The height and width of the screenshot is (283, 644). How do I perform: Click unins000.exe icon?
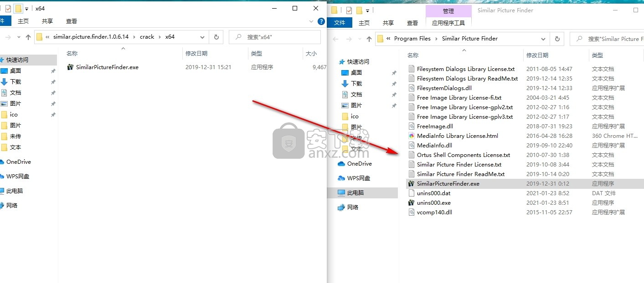[411, 203]
